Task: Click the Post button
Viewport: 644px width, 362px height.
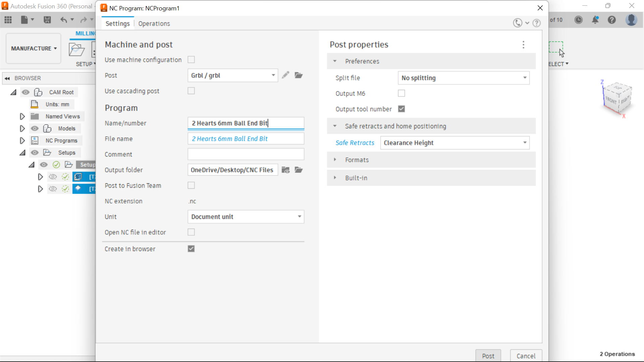Action: [488, 356]
